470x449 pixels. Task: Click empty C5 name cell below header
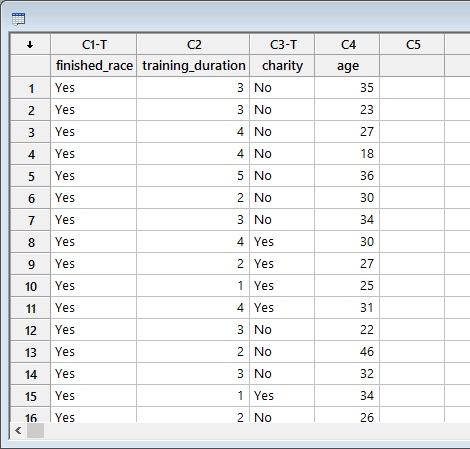pos(412,66)
